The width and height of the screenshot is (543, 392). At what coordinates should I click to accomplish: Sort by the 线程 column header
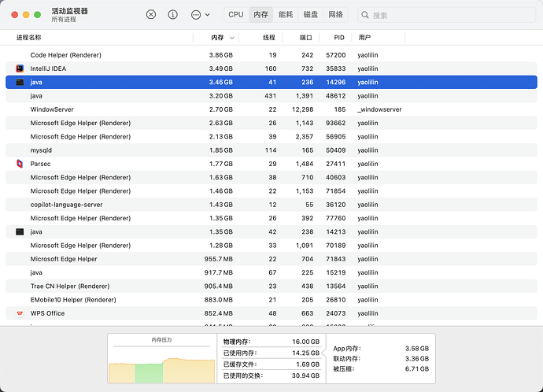click(x=268, y=38)
